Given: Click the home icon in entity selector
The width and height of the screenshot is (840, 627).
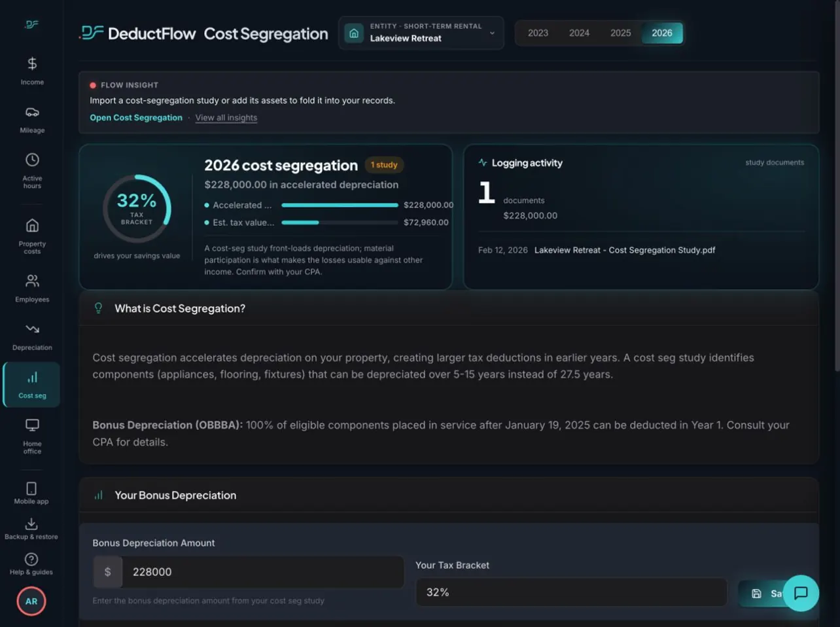Looking at the screenshot, I should click(354, 33).
